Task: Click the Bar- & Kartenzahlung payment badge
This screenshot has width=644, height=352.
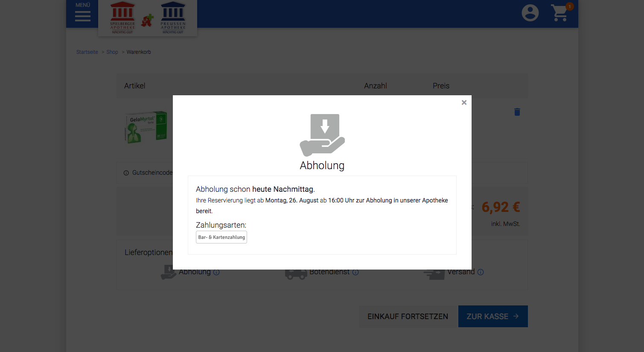Action: tap(221, 237)
